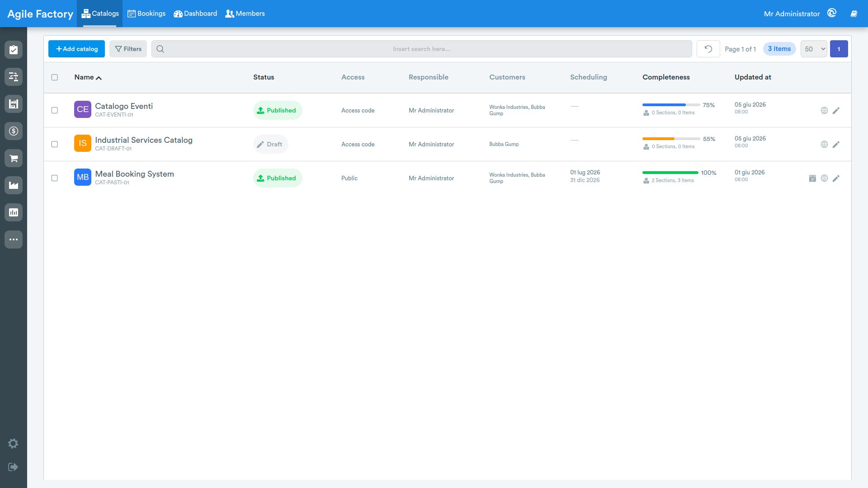This screenshot has width=868, height=488.
Task: Open the clipboard checklist sidebar icon
Action: click(x=14, y=50)
